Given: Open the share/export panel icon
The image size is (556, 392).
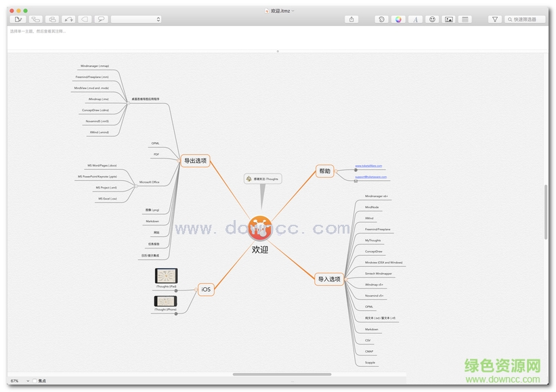Looking at the screenshot, I should click(351, 19).
